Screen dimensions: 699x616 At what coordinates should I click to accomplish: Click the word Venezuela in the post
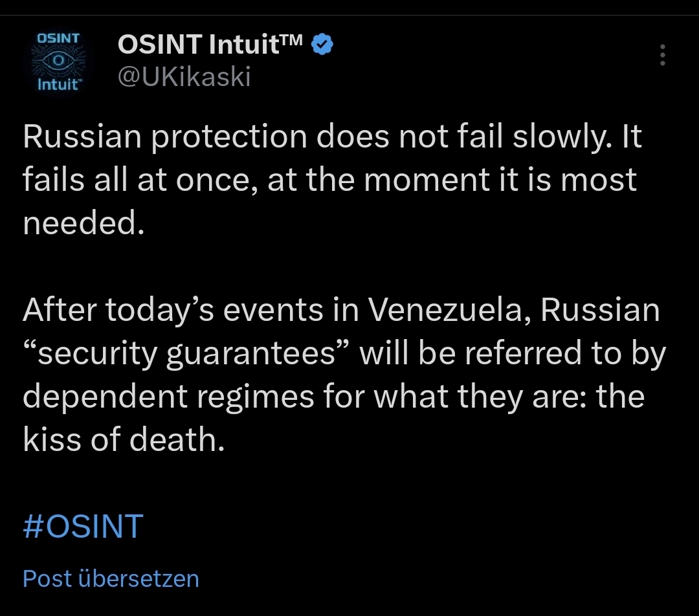(x=449, y=310)
